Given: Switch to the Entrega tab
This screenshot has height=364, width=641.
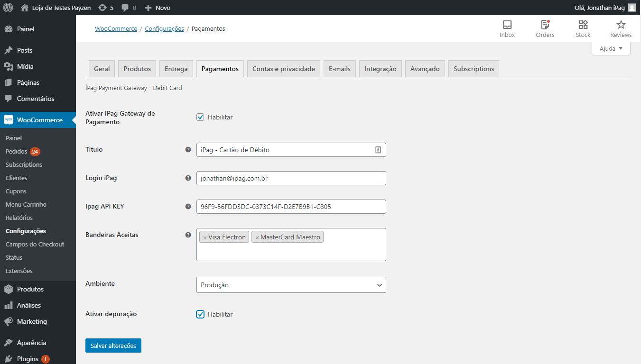Looking at the screenshot, I should (x=177, y=69).
